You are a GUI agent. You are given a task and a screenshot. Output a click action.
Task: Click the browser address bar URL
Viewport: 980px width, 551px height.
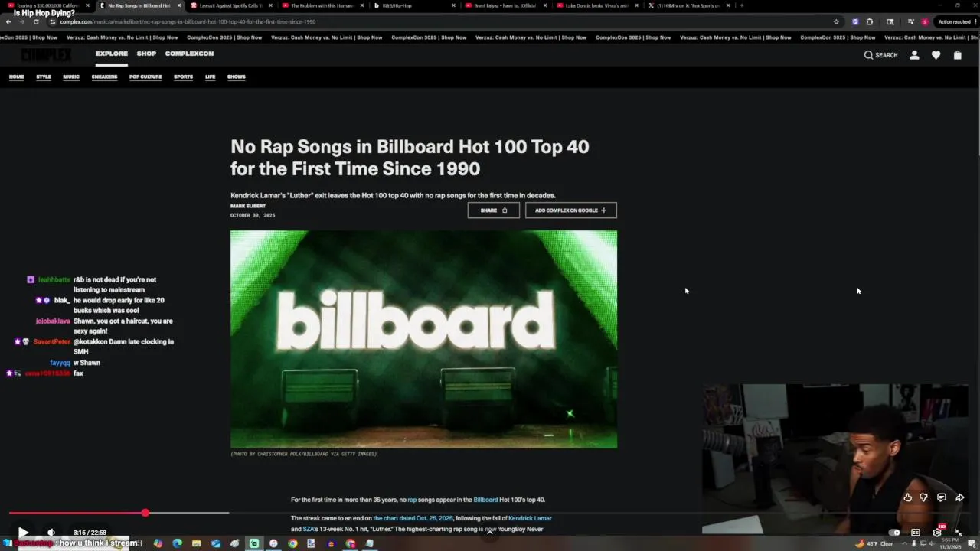click(188, 21)
